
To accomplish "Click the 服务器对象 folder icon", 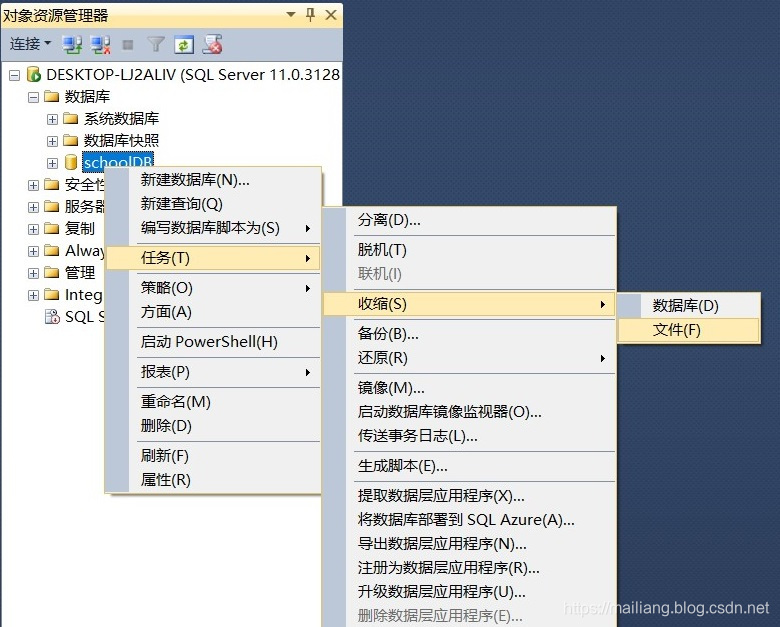I will pos(52,207).
